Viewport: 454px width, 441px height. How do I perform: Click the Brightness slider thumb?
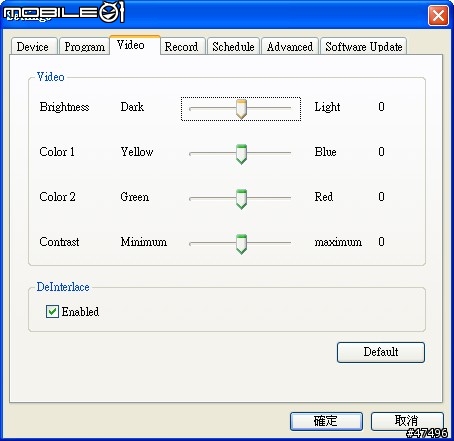(241, 109)
